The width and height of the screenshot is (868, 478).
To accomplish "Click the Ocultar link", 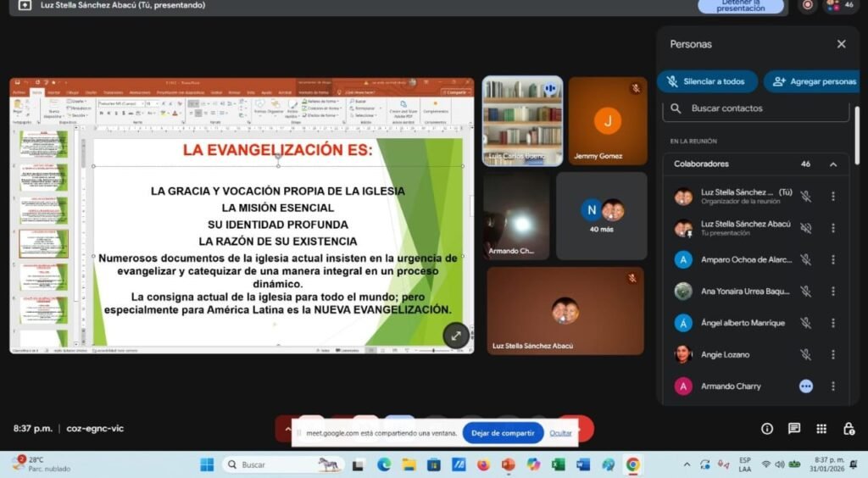I will tap(560, 433).
